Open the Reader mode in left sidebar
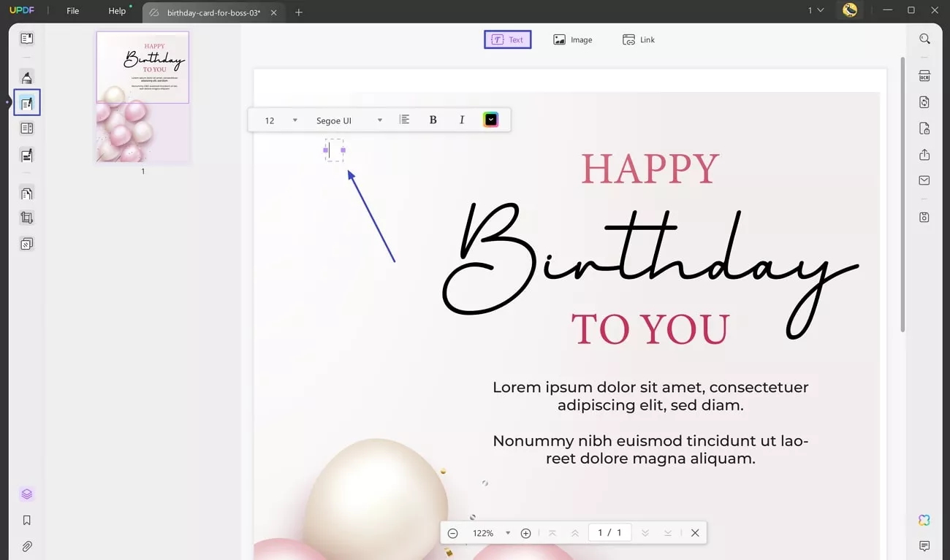The image size is (950, 560). [x=26, y=39]
